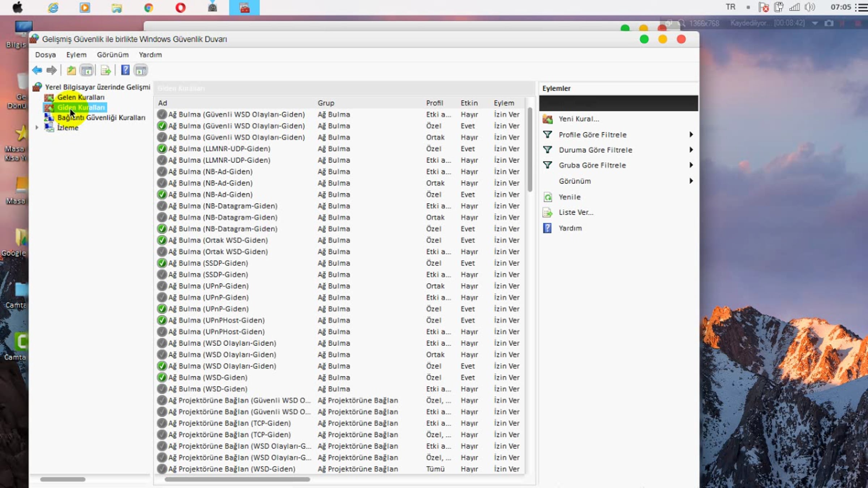Click Liste Ver... action
The height and width of the screenshot is (488, 868).
[576, 212]
